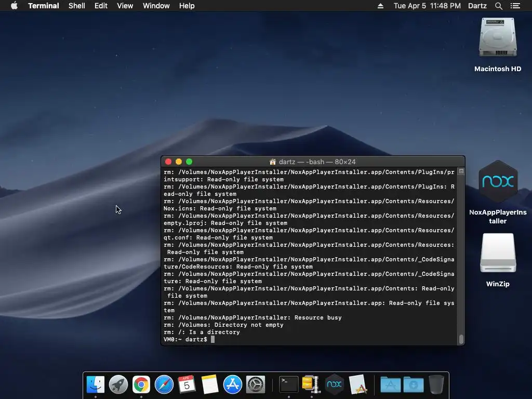Open Spotlight search magnifier
The height and width of the screenshot is (399, 532).
pyautogui.click(x=498, y=6)
